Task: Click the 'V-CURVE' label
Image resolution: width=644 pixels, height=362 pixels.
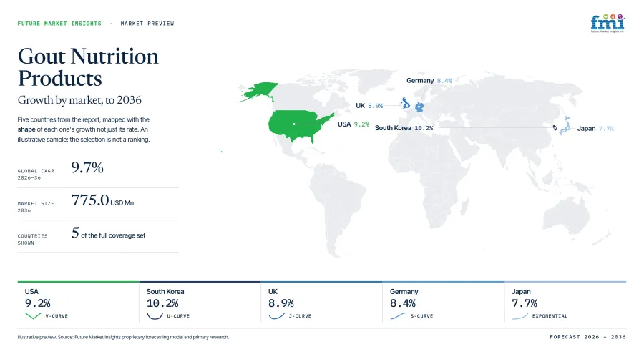Action: coord(57,316)
